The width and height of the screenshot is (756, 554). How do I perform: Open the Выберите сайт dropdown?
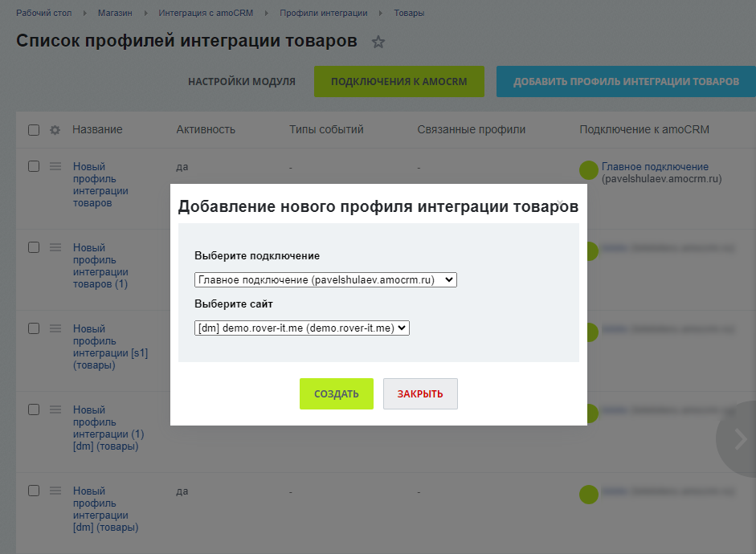pos(302,328)
